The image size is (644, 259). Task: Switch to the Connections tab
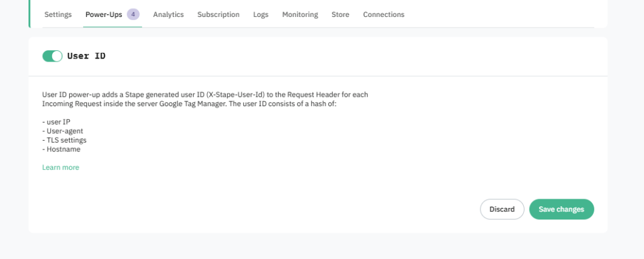(x=384, y=14)
